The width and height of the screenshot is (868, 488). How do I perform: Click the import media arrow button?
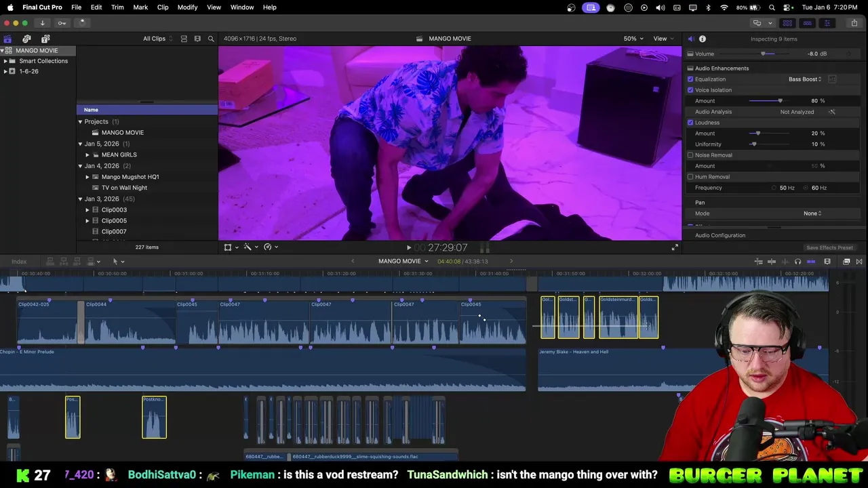click(42, 23)
